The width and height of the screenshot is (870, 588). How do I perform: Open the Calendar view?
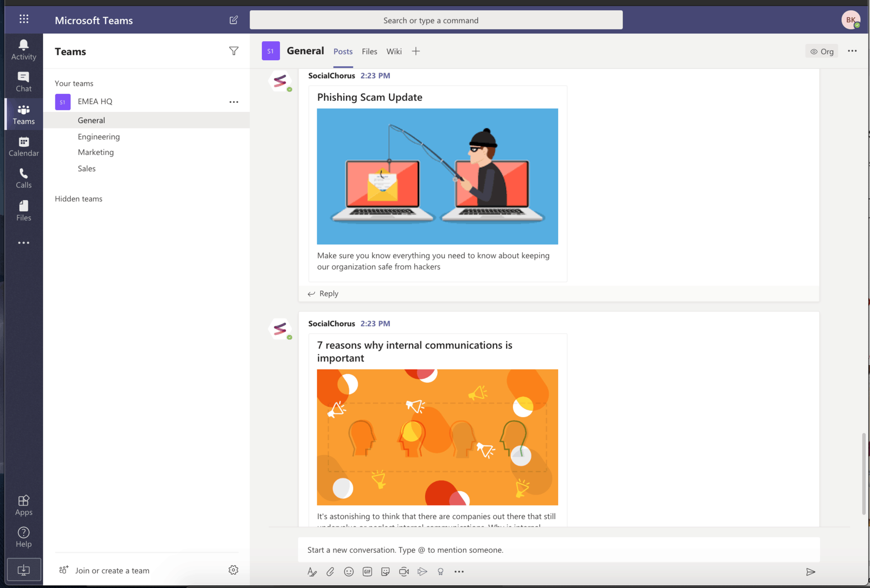(x=24, y=146)
